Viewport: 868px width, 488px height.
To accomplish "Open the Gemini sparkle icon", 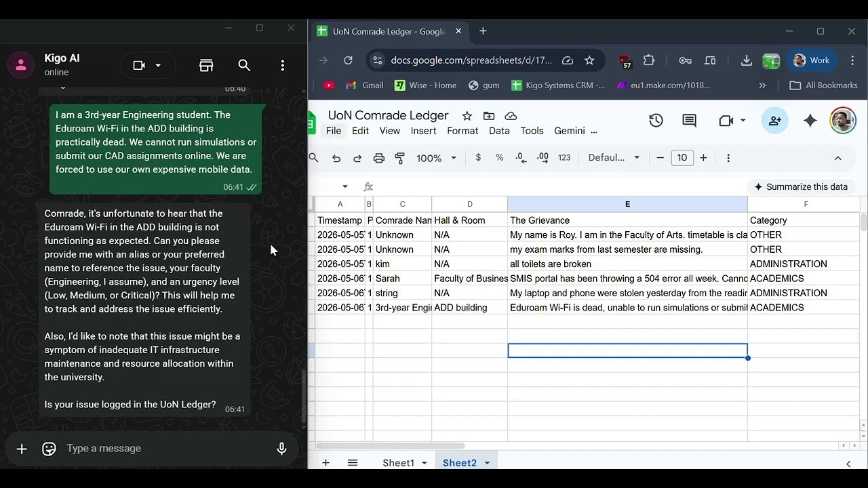I will point(810,121).
